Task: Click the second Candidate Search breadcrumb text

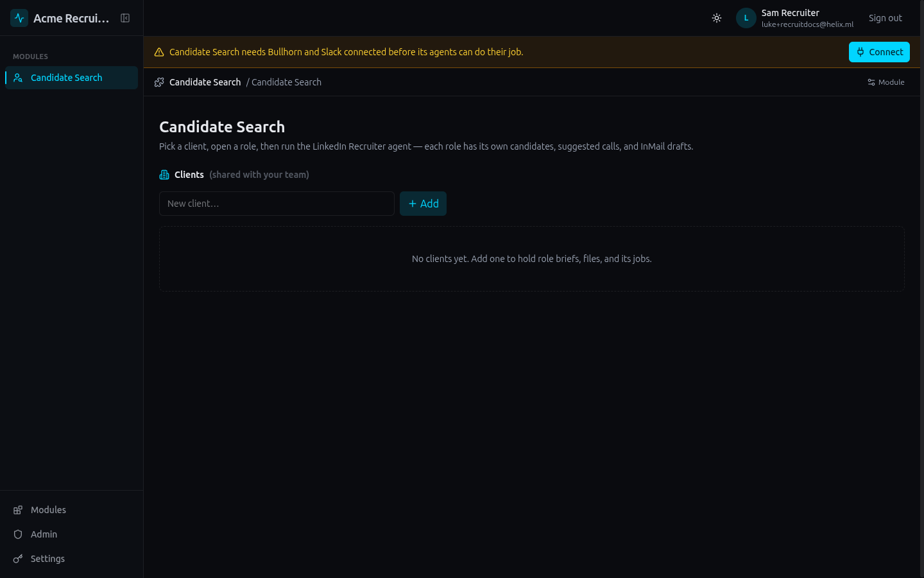Action: click(286, 82)
